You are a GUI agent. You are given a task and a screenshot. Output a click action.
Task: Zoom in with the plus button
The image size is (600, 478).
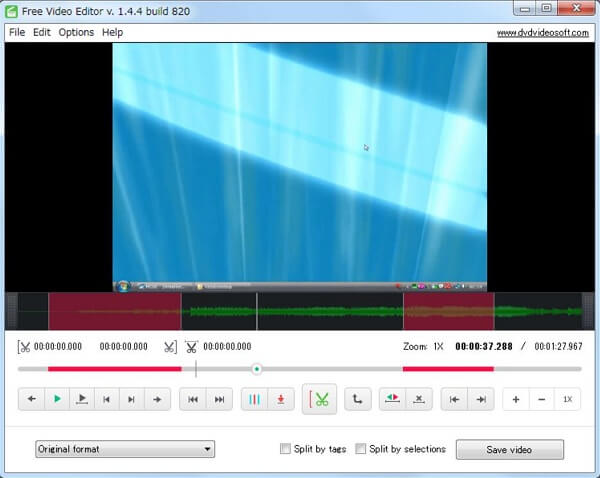516,399
